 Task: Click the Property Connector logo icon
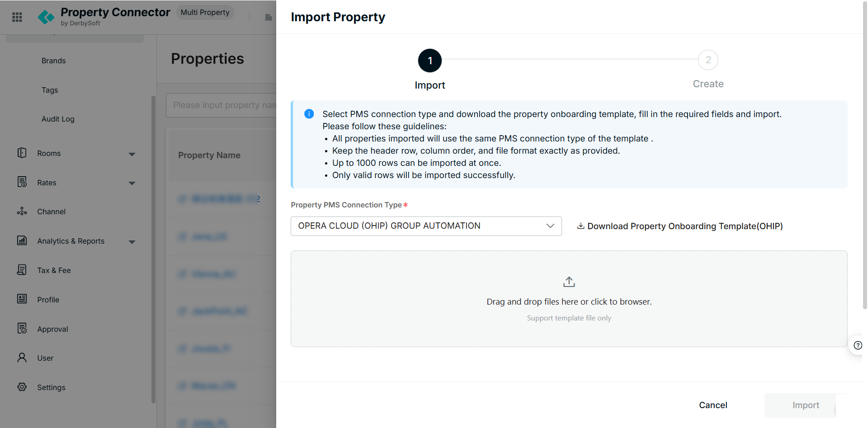click(x=46, y=17)
